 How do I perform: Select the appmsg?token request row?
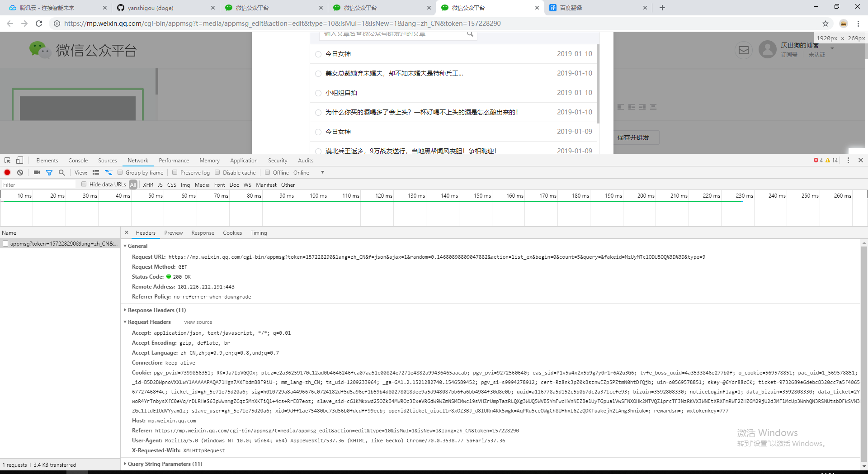pyautogui.click(x=60, y=244)
